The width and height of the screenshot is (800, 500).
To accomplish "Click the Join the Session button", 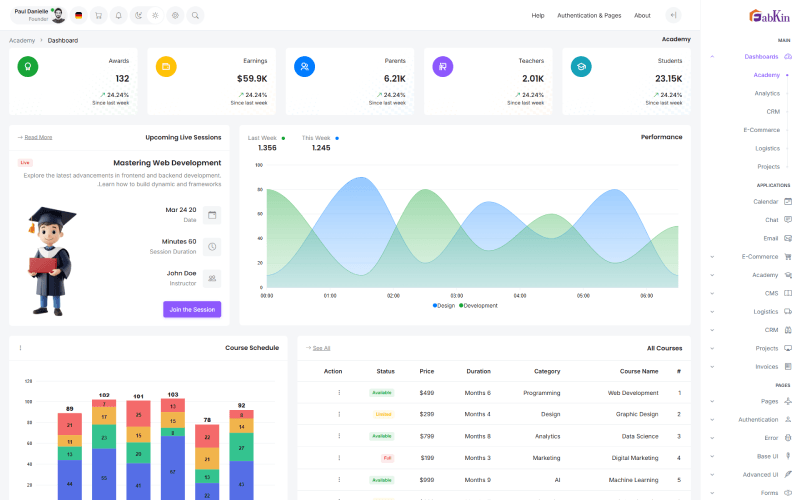I will [192, 310].
